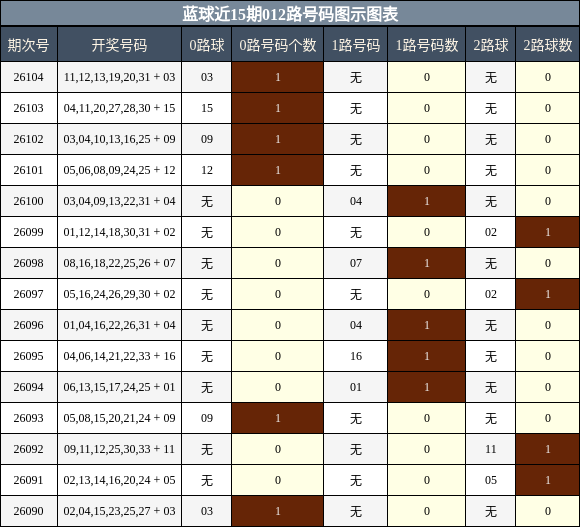This screenshot has width=580, height=527.
Task: Click the table title 蓝球近15期012路号码图示图表
Action: pyautogui.click(x=290, y=14)
